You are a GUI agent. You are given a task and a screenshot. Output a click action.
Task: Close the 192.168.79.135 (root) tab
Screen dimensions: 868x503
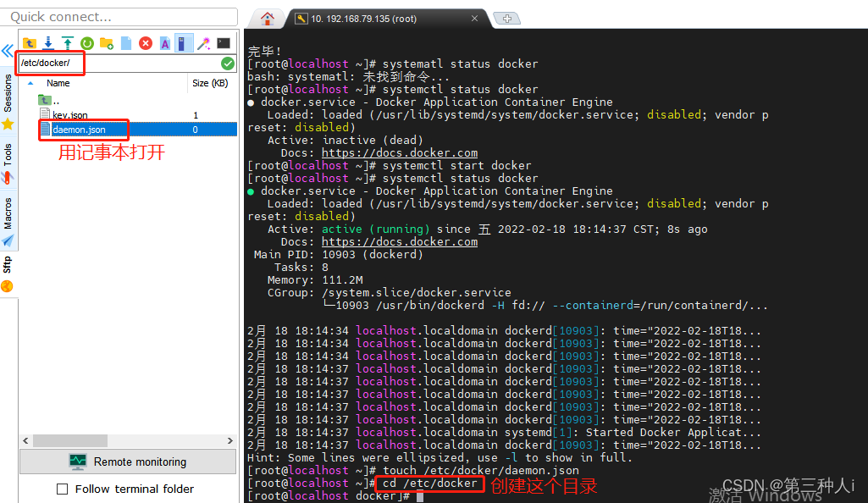pyautogui.click(x=474, y=19)
